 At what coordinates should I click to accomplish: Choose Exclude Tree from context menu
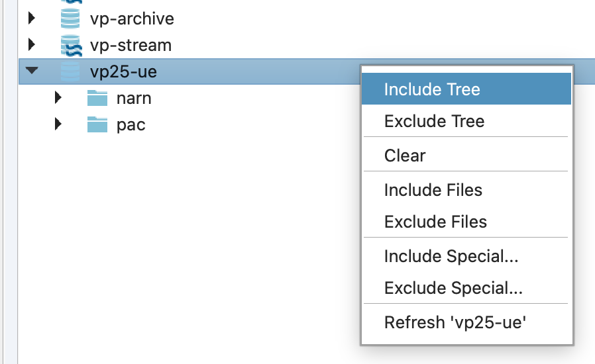[434, 121]
